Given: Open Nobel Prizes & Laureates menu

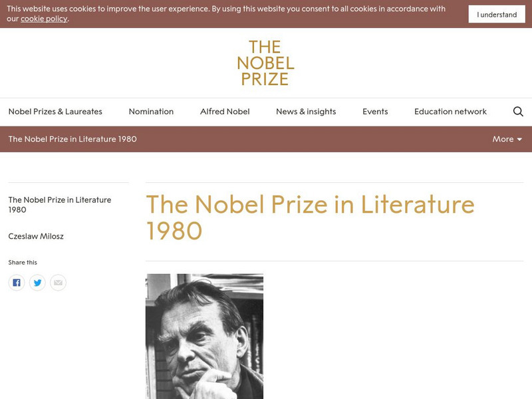Looking at the screenshot, I should coord(55,112).
